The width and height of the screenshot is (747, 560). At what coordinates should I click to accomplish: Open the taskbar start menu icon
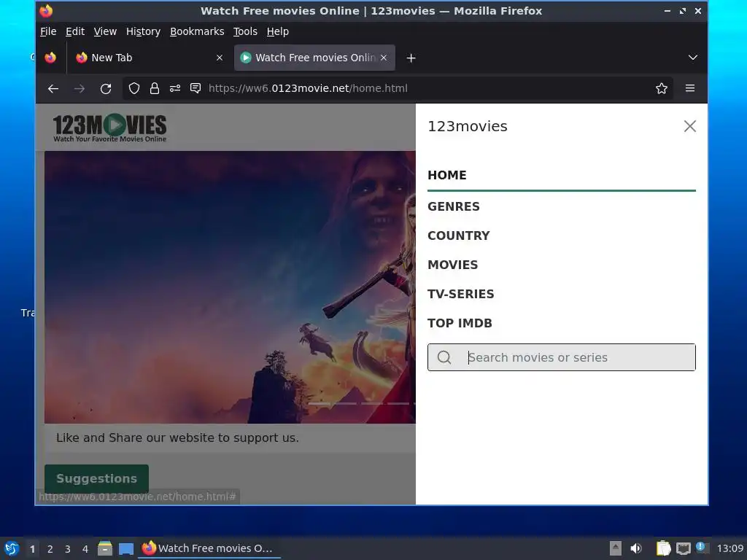pos(12,548)
